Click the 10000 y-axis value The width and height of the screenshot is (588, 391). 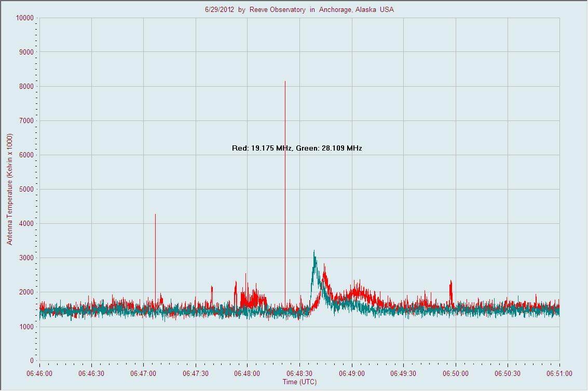25,18
